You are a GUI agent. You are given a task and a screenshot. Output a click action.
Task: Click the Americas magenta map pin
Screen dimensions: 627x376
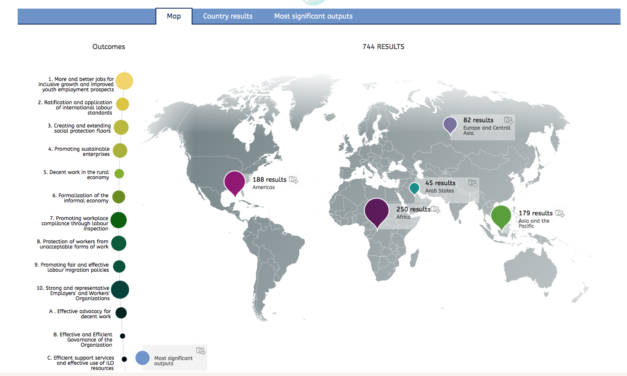pyautogui.click(x=234, y=183)
